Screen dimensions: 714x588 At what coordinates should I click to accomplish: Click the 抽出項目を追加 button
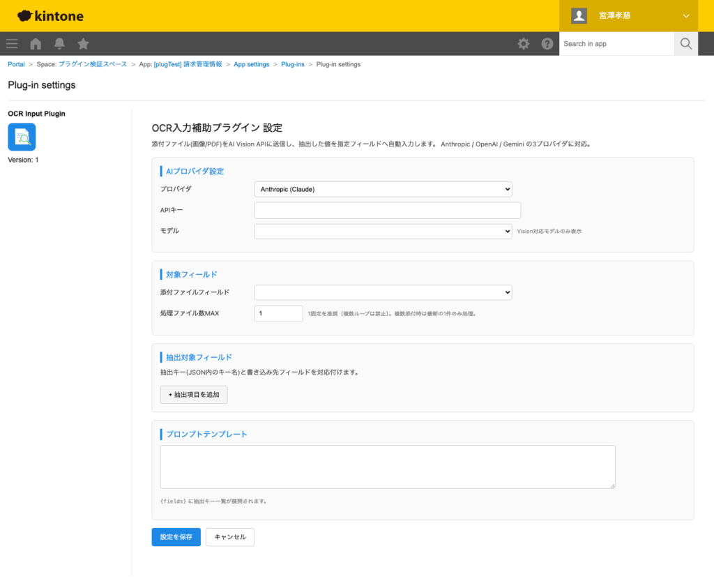tap(193, 394)
